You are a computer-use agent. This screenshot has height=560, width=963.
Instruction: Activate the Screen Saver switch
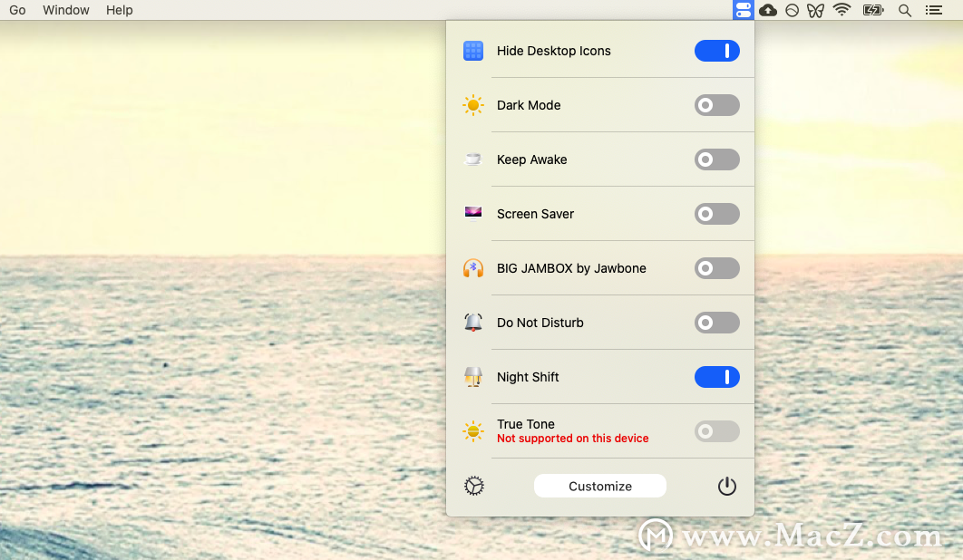716,214
